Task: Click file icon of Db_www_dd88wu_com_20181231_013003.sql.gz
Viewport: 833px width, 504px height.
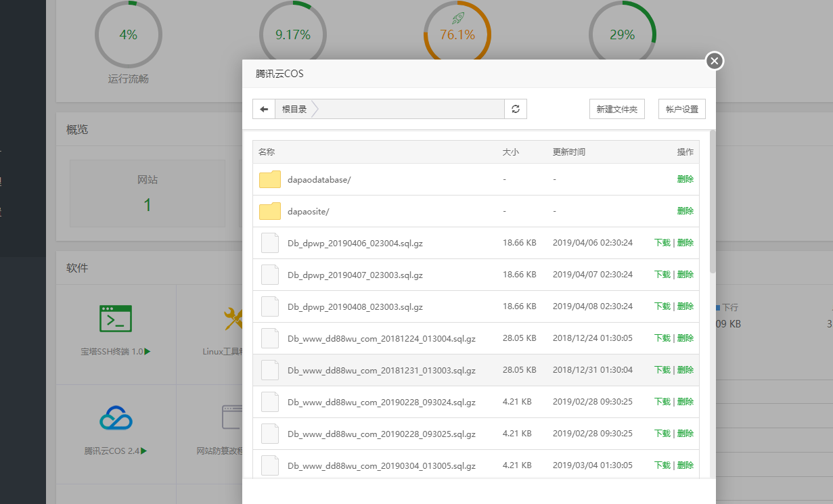Action: click(270, 370)
